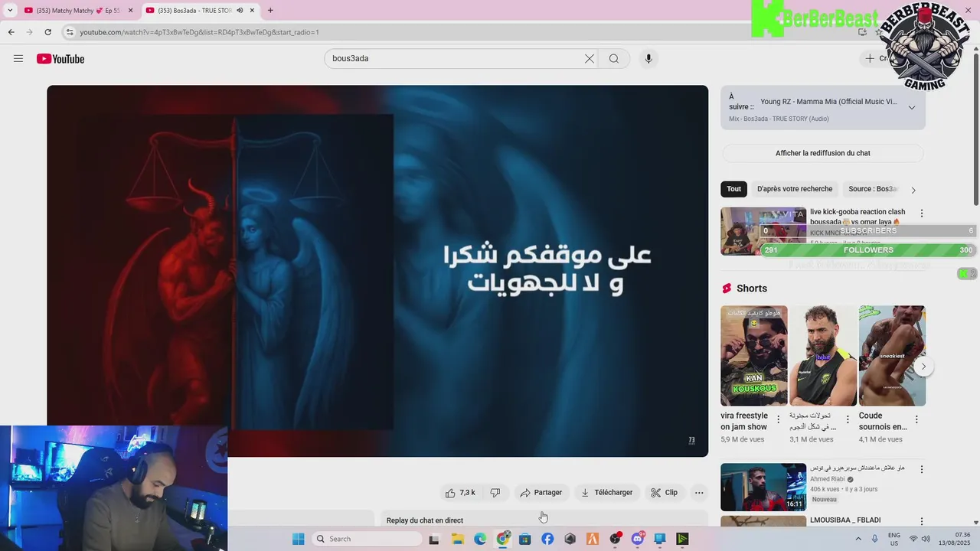Screen dimensions: 980x551
Task: Go back with the browser back arrow
Action: (x=11, y=32)
